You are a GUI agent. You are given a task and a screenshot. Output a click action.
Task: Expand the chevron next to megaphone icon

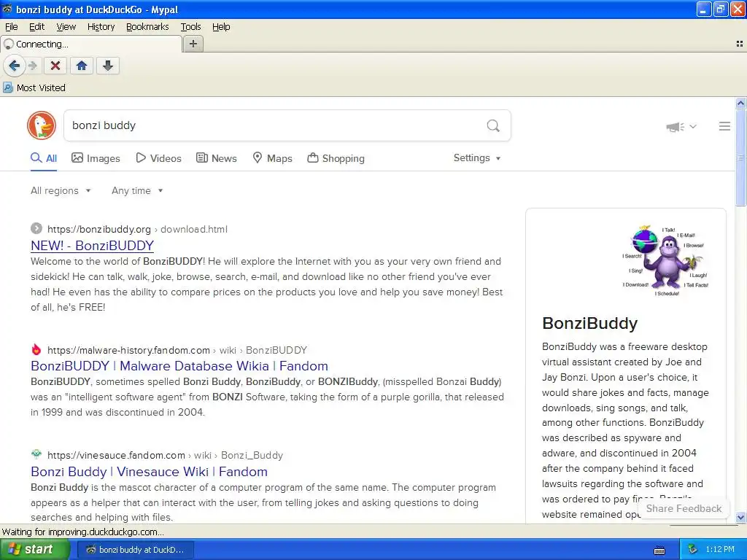coord(693,126)
